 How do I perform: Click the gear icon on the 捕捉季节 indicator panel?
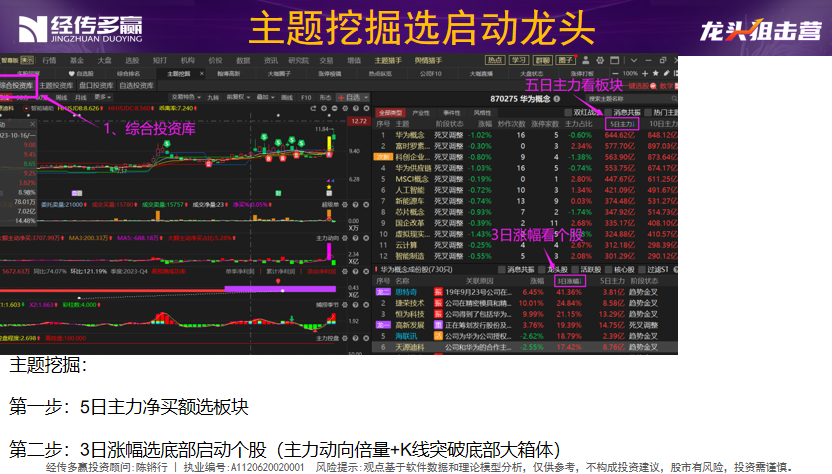point(345,305)
